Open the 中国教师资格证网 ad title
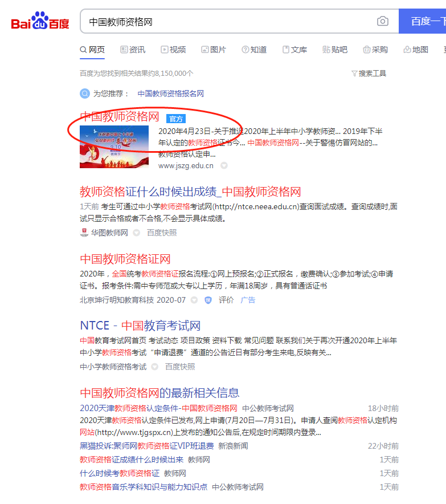446x504 pixels. pos(125,259)
